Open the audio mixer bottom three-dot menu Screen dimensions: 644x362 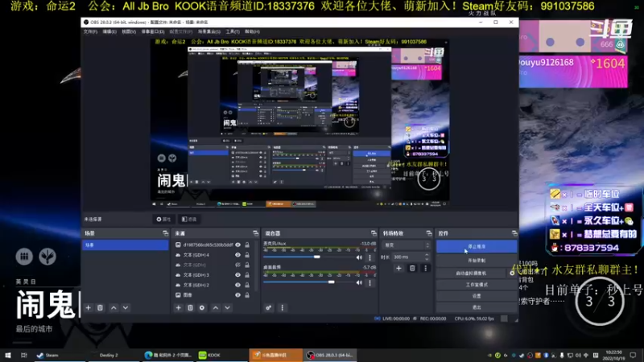click(x=283, y=307)
